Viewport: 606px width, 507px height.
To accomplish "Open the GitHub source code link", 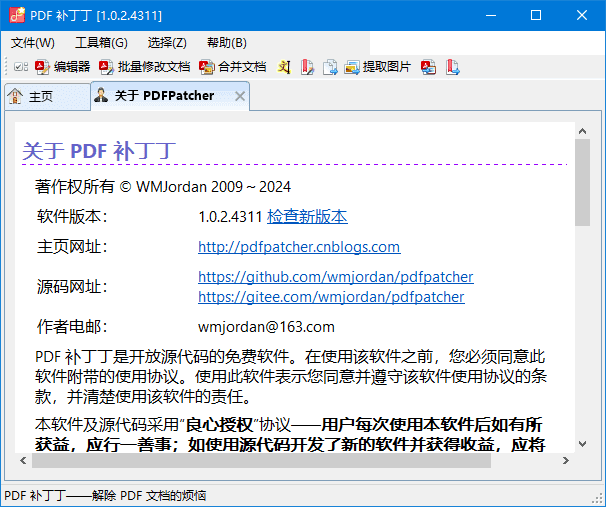I will 335,277.
